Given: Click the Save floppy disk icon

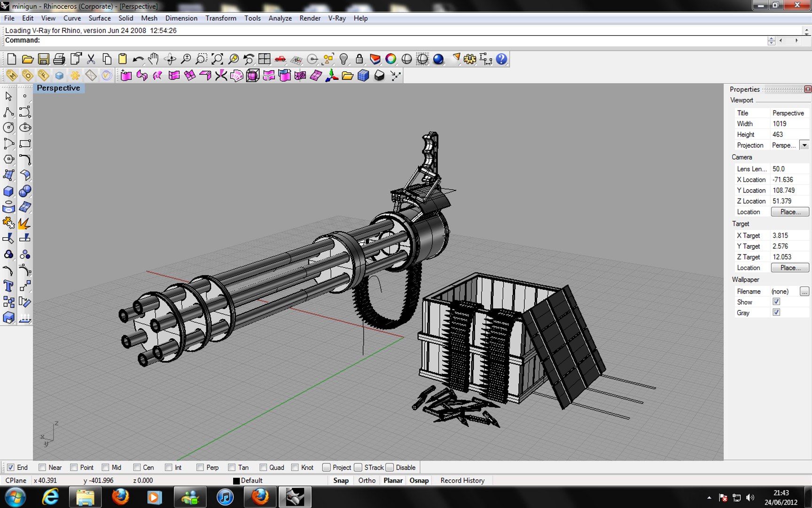Looking at the screenshot, I should pyautogui.click(x=43, y=59).
